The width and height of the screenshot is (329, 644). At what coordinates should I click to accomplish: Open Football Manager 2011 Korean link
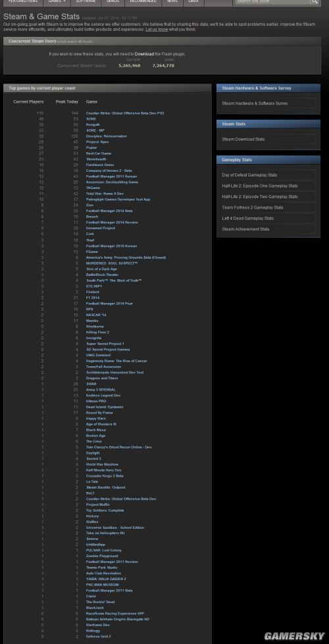[112, 176]
